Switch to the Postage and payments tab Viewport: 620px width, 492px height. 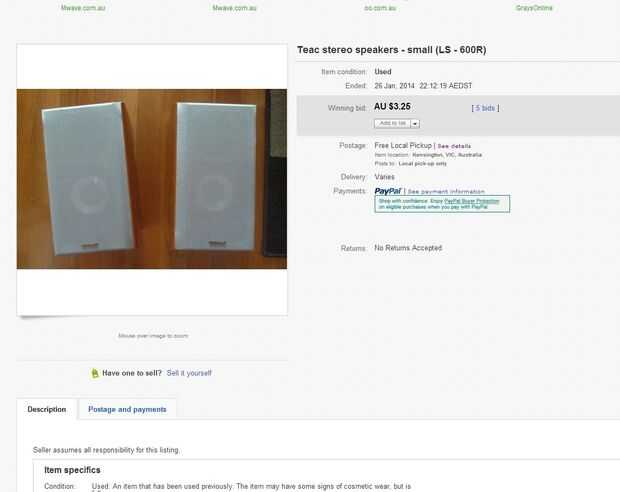coord(127,409)
